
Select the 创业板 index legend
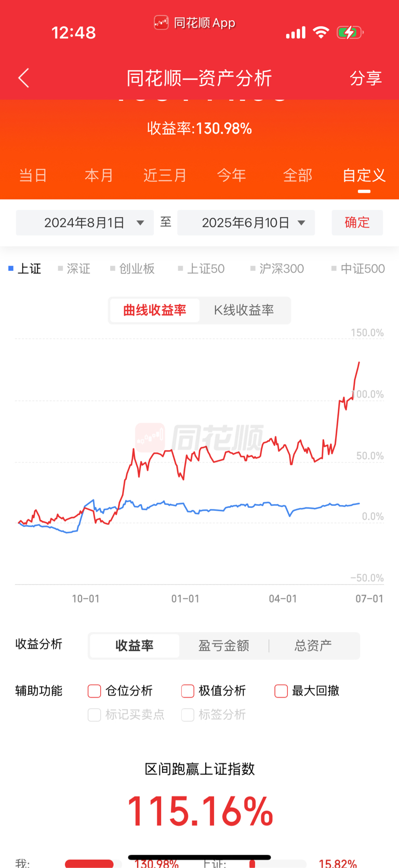[132, 269]
